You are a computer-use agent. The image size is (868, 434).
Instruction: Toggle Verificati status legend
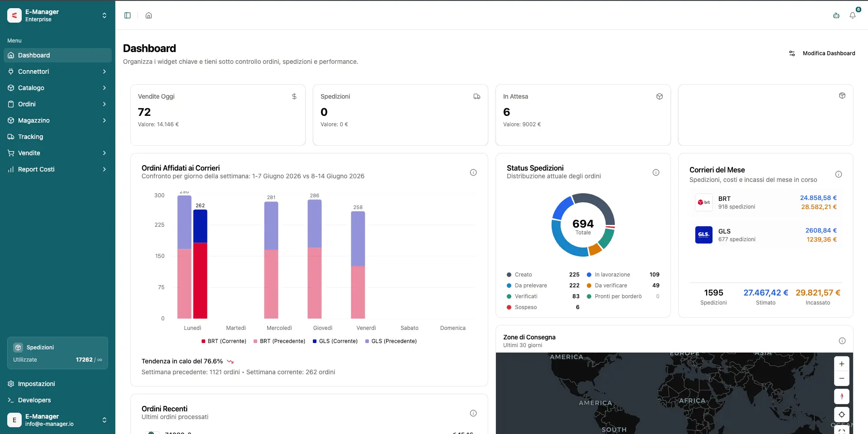pyautogui.click(x=543, y=296)
